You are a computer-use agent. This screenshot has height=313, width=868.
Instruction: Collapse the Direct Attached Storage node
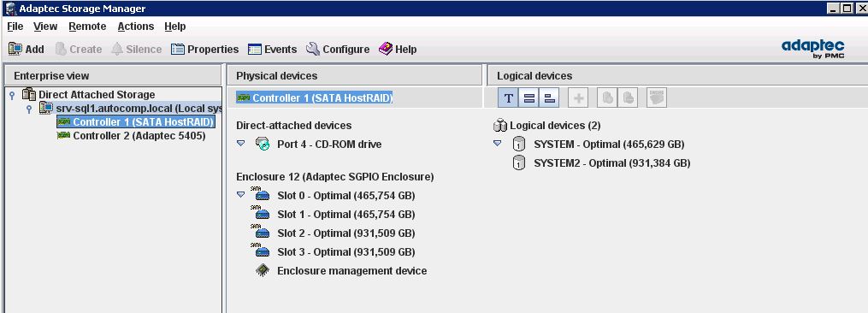coord(13,95)
